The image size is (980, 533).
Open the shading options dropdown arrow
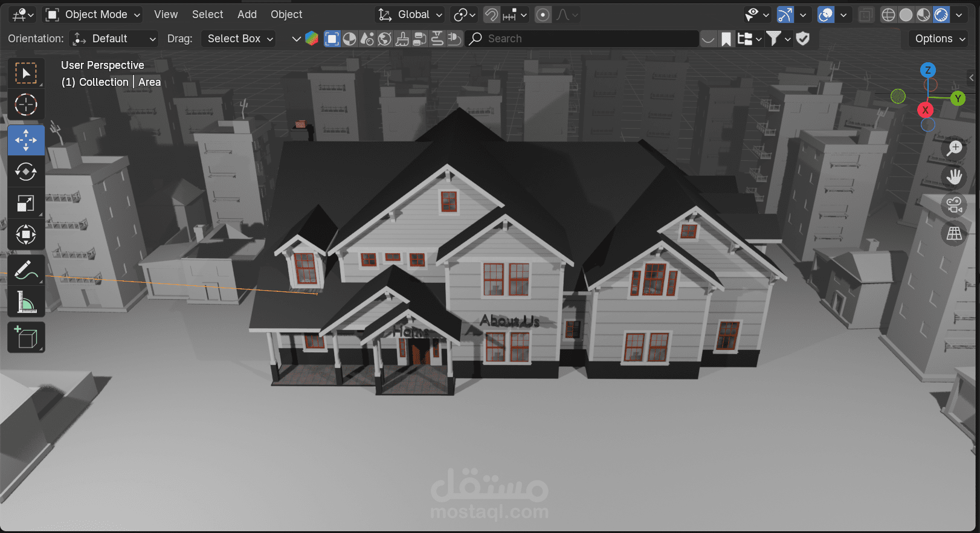click(959, 15)
